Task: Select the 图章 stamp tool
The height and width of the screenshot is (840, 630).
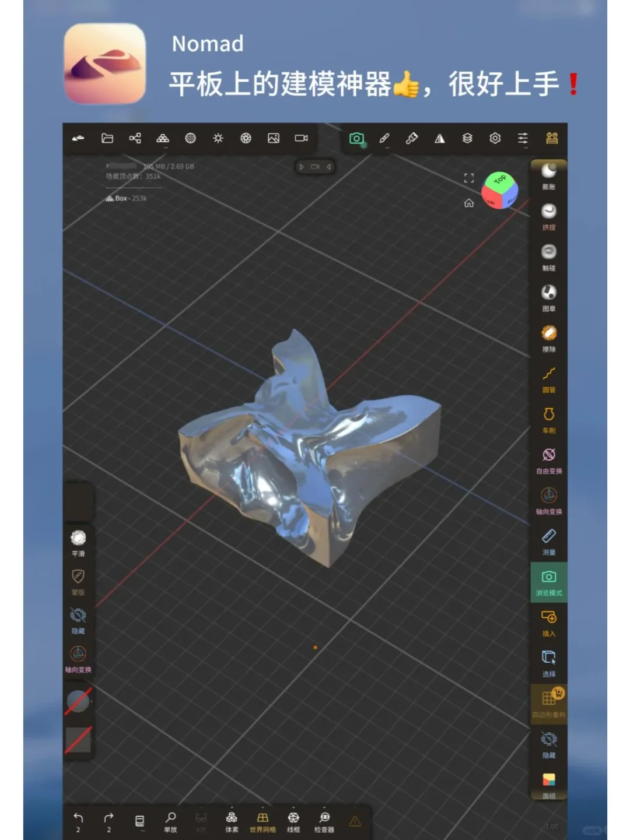Action: tap(549, 298)
